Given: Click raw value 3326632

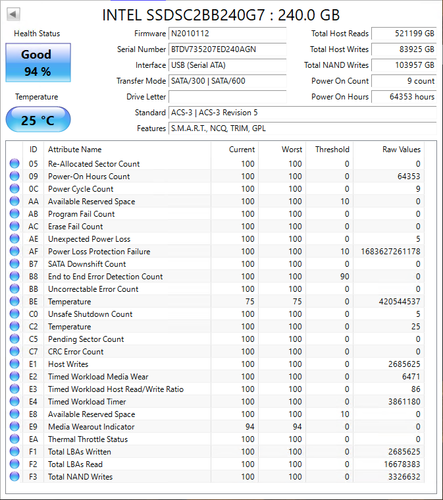Looking at the screenshot, I should point(404,477).
